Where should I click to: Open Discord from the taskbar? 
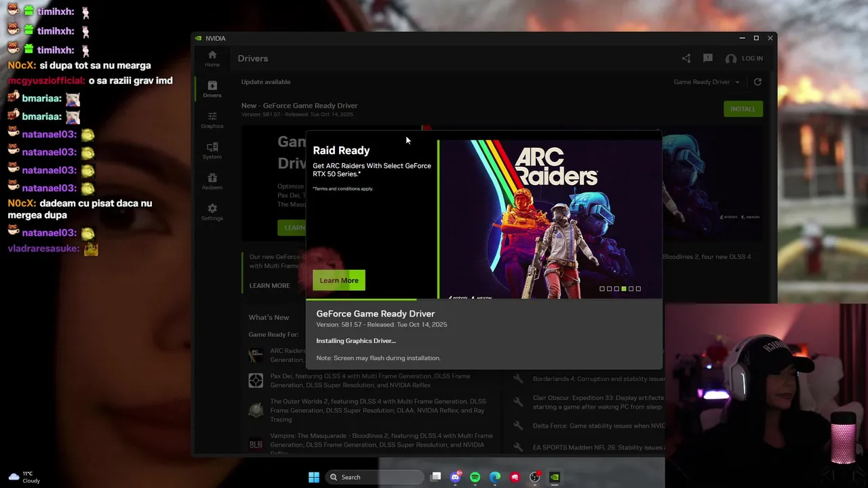click(456, 477)
